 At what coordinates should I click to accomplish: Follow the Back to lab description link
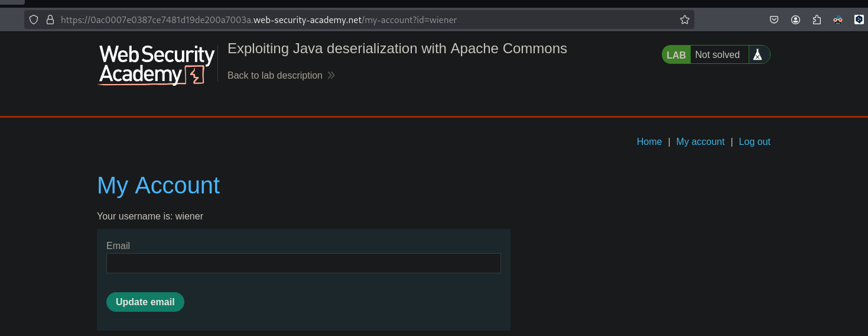click(x=275, y=76)
